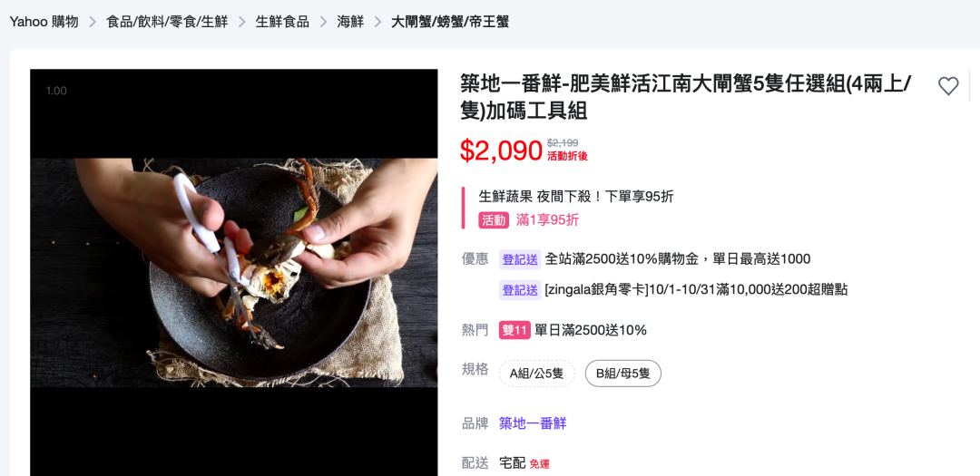Image resolution: width=980 pixels, height=476 pixels.
Task: Open 滿1享95折 promotion link
Action: pos(547,220)
